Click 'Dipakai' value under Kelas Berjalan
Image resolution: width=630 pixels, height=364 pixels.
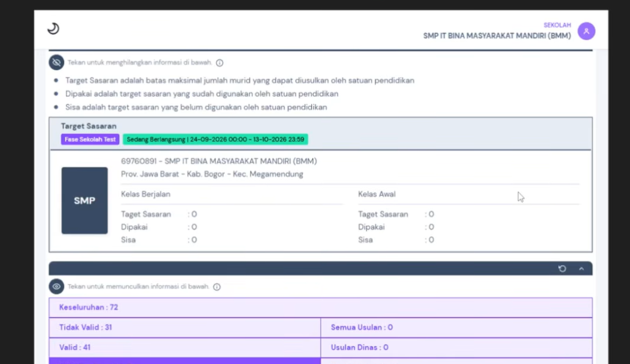point(194,227)
